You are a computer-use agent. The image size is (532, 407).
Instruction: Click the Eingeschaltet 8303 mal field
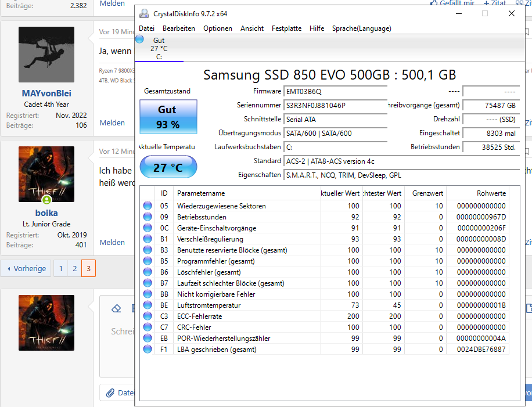point(491,134)
